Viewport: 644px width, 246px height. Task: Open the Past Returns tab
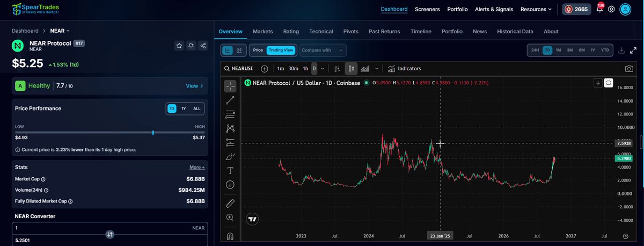[385, 32]
